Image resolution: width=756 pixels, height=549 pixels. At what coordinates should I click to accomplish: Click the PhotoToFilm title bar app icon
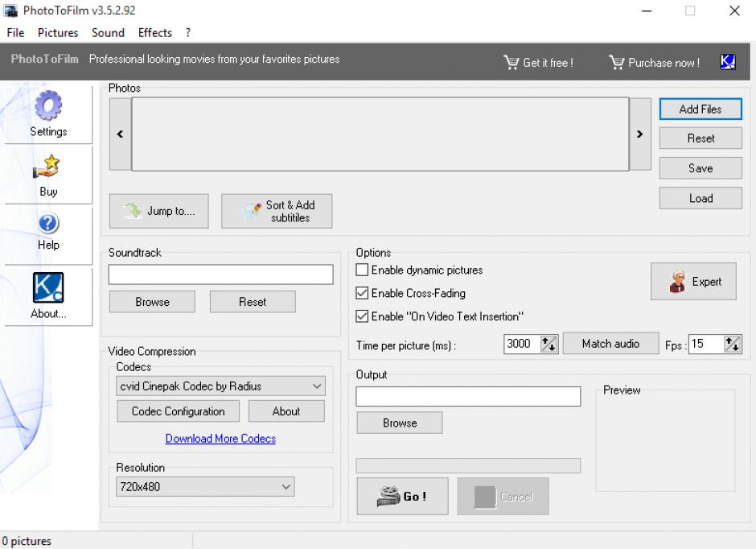10,10
